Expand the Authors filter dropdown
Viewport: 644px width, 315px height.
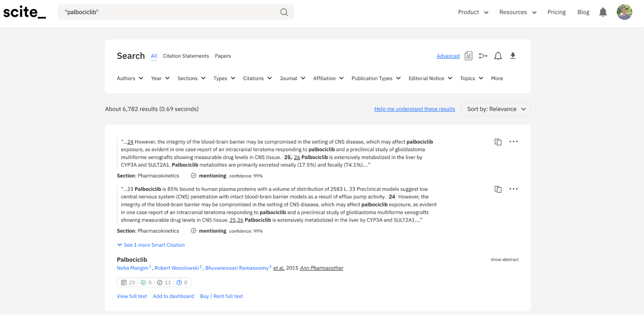(x=130, y=78)
